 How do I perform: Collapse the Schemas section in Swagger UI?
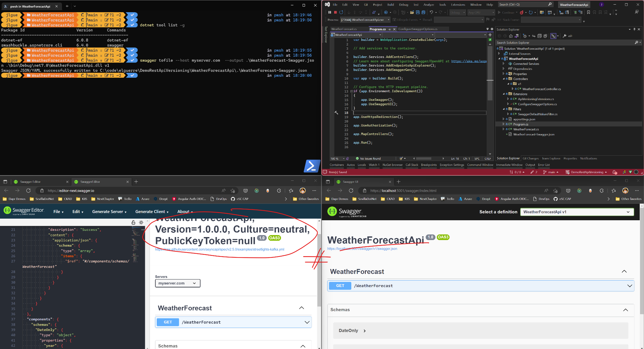[625, 310]
